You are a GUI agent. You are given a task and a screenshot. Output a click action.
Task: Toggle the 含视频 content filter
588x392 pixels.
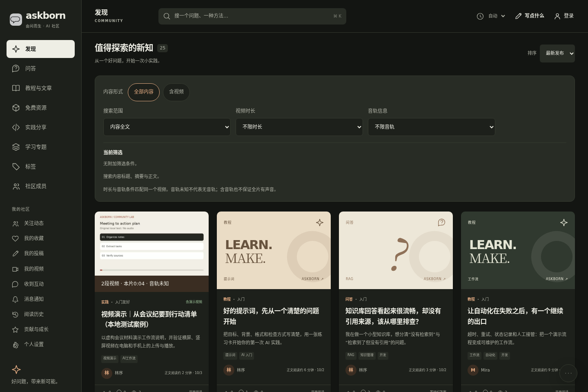176,92
